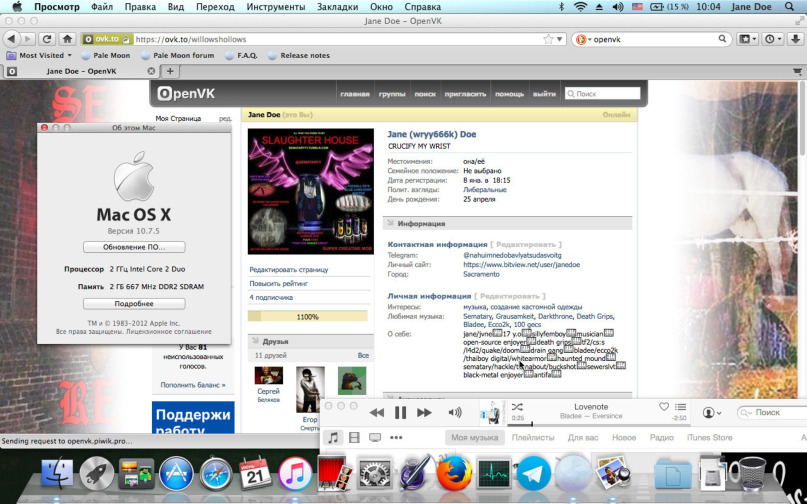Open Activity Monitor from the Dock
The image size is (807, 504).
coord(494,473)
